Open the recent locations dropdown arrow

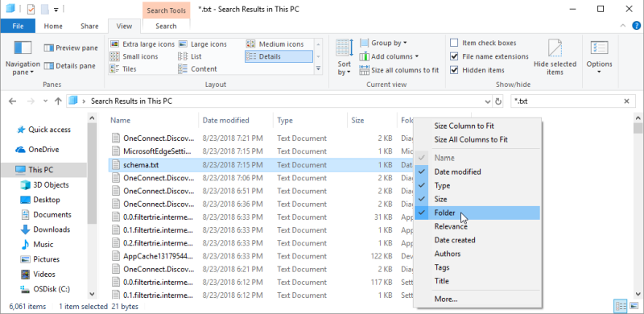click(46, 101)
